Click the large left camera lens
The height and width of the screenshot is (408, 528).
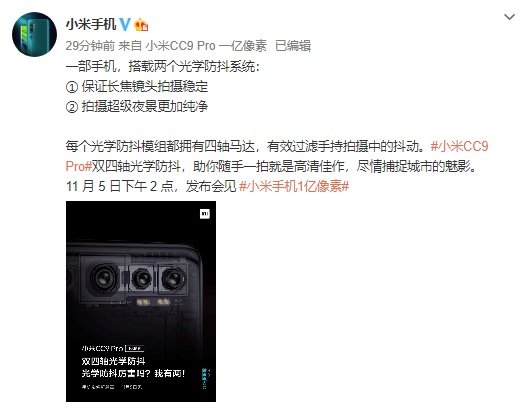point(103,279)
